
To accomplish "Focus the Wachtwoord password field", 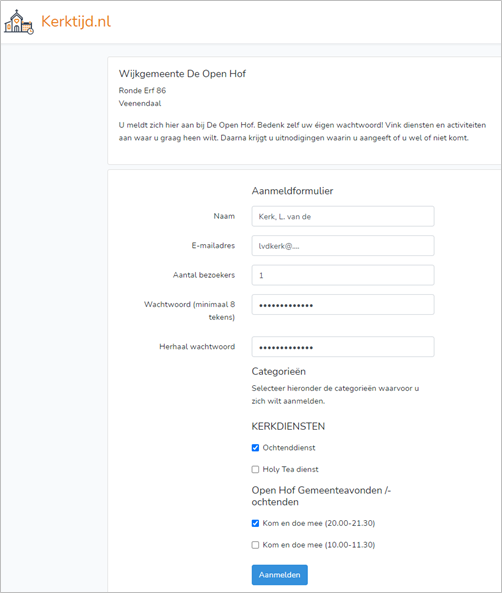I will 343,304.
